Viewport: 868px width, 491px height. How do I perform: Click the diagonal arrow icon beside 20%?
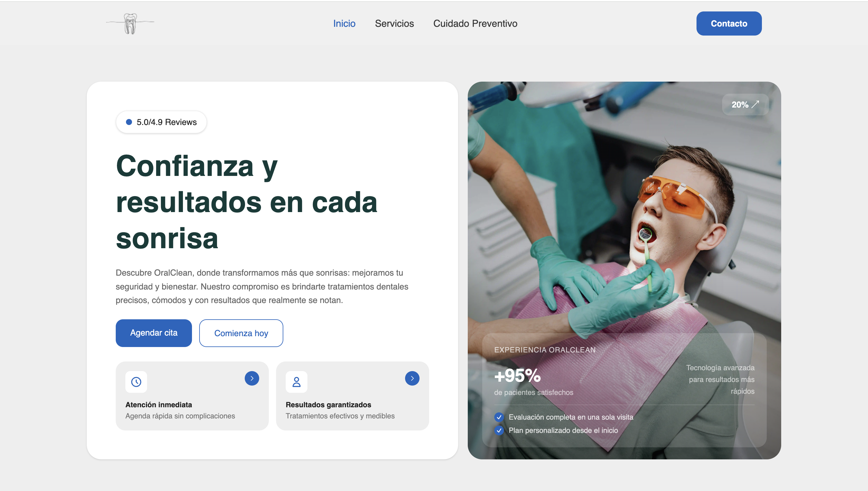pos(755,104)
